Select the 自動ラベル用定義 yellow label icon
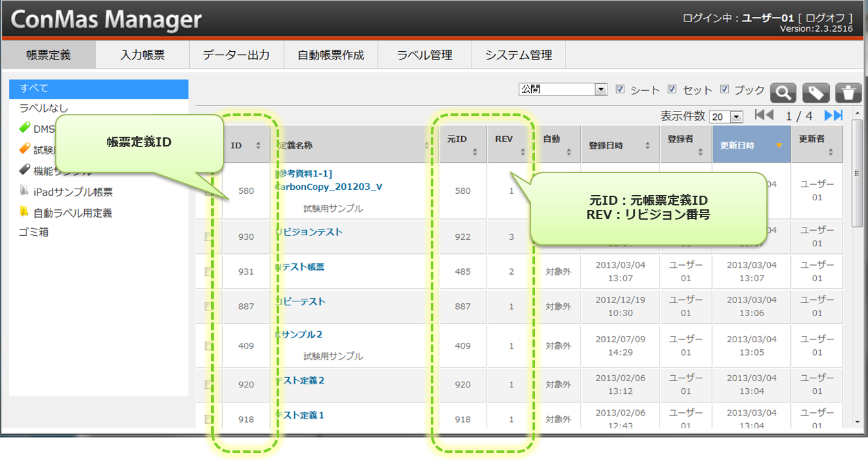The height and width of the screenshot is (464, 868). 25,212
